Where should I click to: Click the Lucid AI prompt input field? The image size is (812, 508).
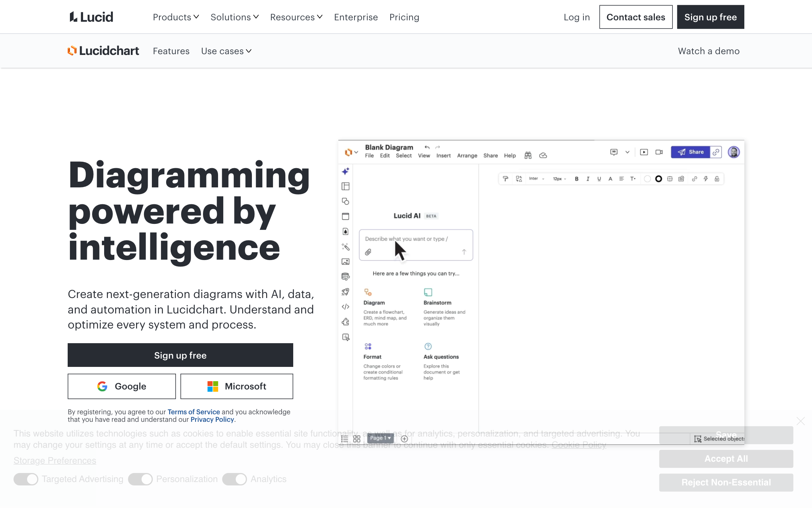click(416, 245)
